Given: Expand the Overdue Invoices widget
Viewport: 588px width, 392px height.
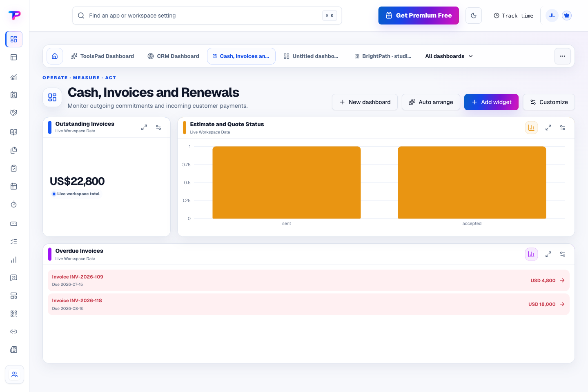Looking at the screenshot, I should pos(548,254).
